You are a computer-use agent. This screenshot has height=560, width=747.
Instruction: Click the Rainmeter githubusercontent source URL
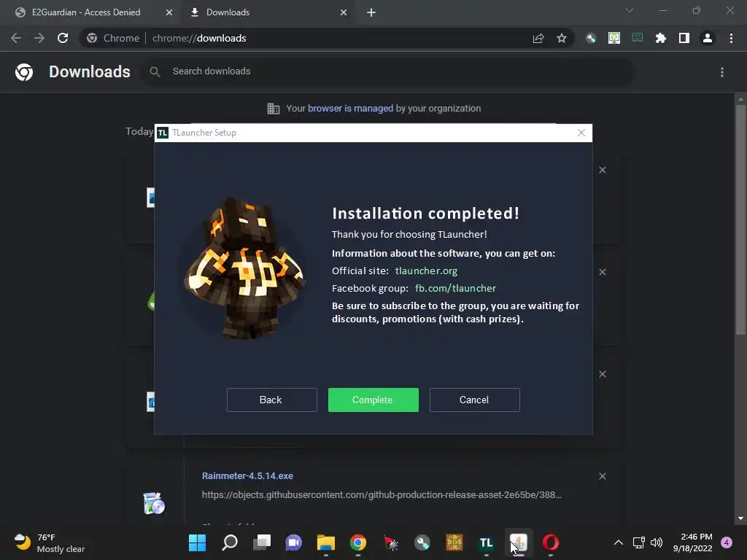[x=382, y=495]
